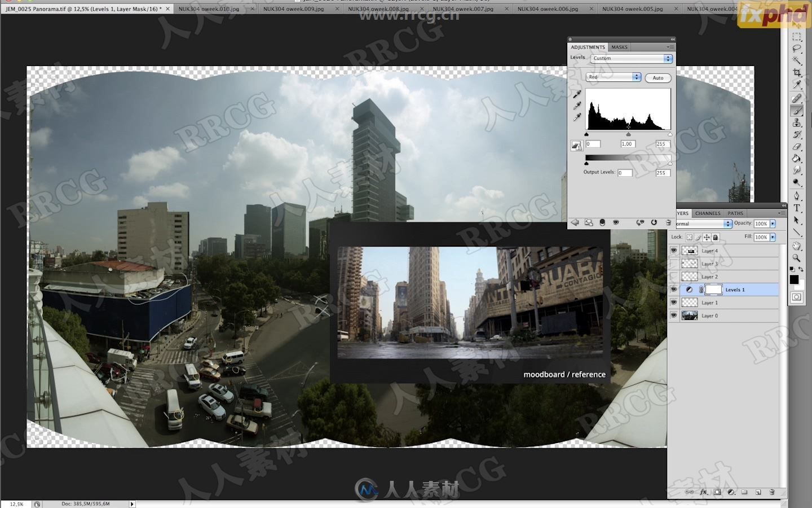
Task: Open layer blend mode dropdown
Action: pos(703,224)
